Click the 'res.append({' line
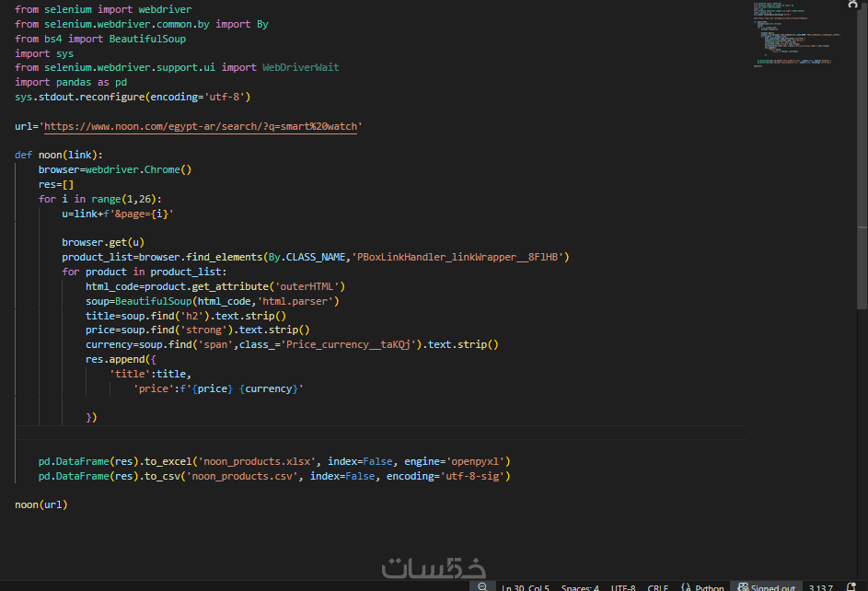Screen dimensions: 868x591 click(x=121, y=359)
